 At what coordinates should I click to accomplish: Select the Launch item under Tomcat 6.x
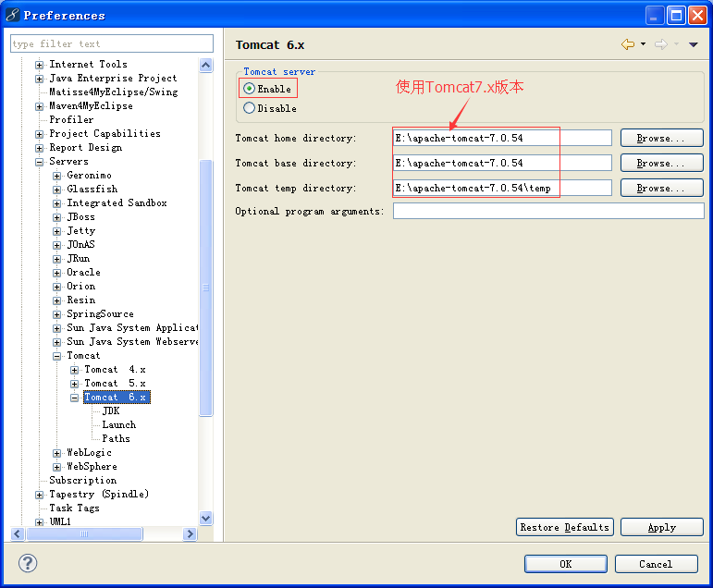click(119, 424)
